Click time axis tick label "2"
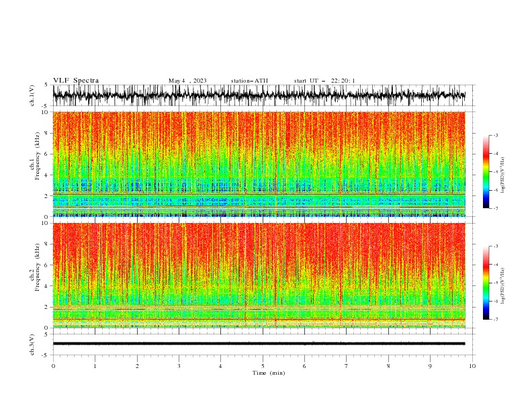Image resolution: width=532 pixels, height=411 pixels. coord(137,366)
